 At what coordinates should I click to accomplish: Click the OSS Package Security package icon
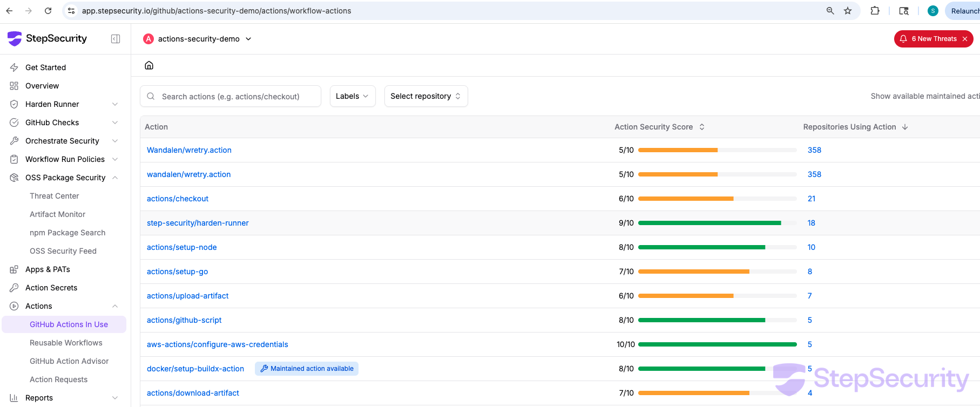[14, 178]
